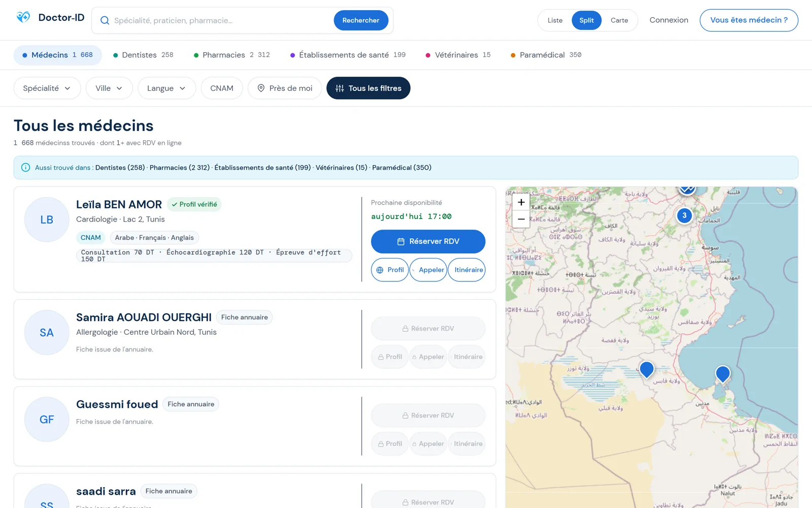Open the Paramédical tab

click(x=546, y=55)
